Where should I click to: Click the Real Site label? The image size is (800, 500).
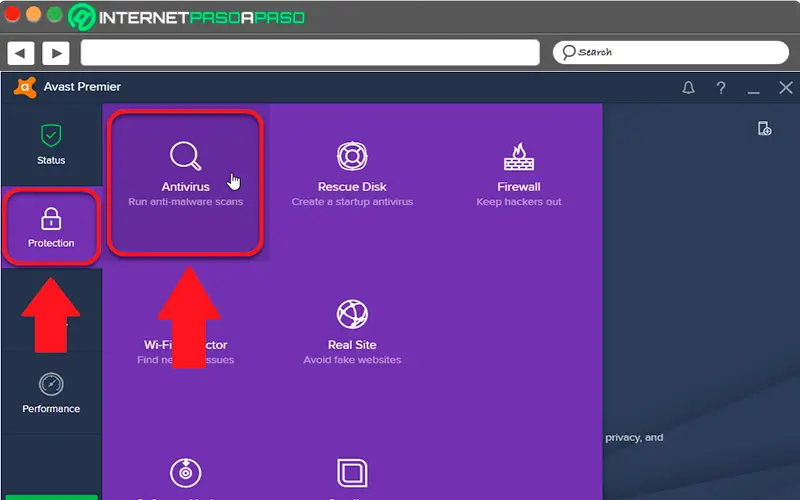352,345
